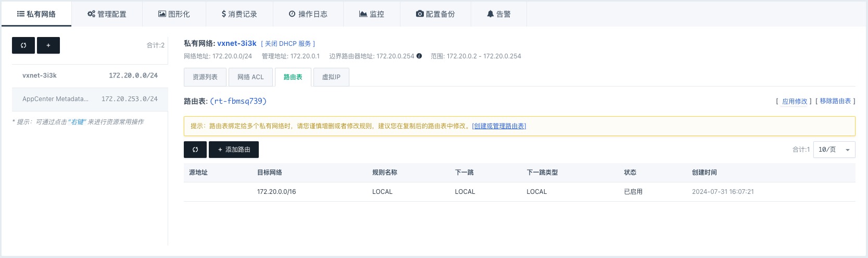Select the 网络 ACL sub-tab

coord(250,77)
